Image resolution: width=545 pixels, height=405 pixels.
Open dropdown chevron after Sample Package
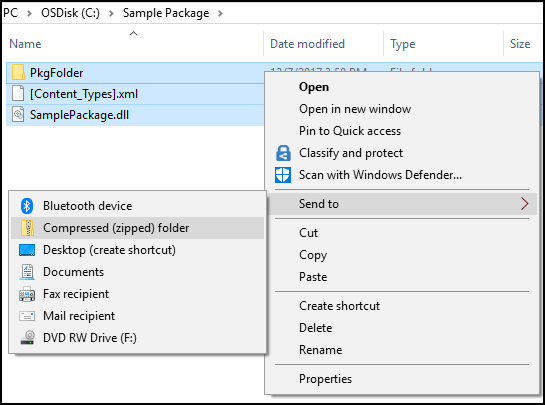[x=220, y=14]
